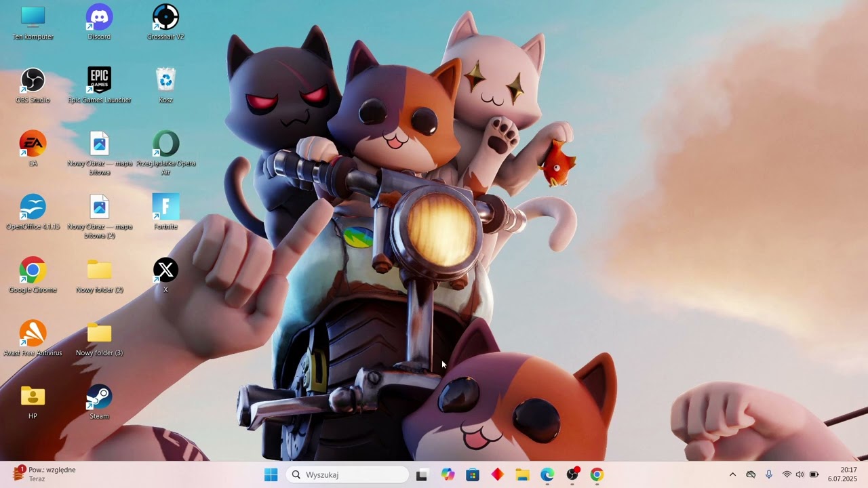Expand the hidden system tray icons

click(732, 474)
